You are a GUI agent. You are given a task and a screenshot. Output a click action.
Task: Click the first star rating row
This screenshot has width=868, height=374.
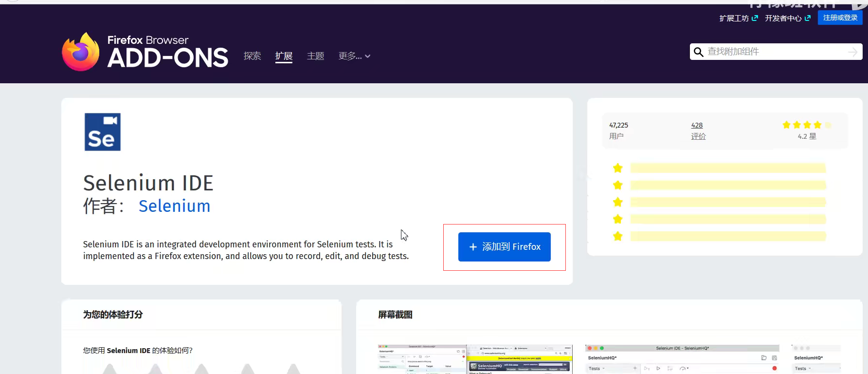[x=719, y=168]
